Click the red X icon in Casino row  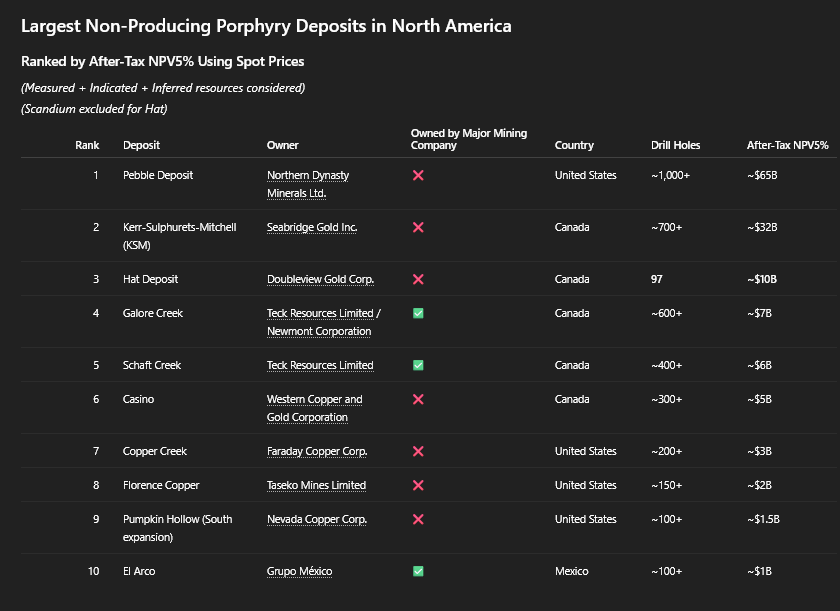(418, 399)
